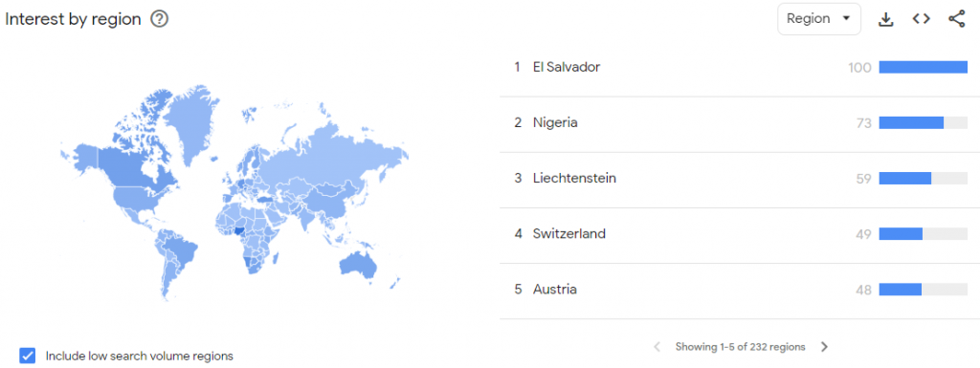This screenshot has height=368, width=980.
Task: Open the Region dropdown selector
Action: [x=819, y=19]
